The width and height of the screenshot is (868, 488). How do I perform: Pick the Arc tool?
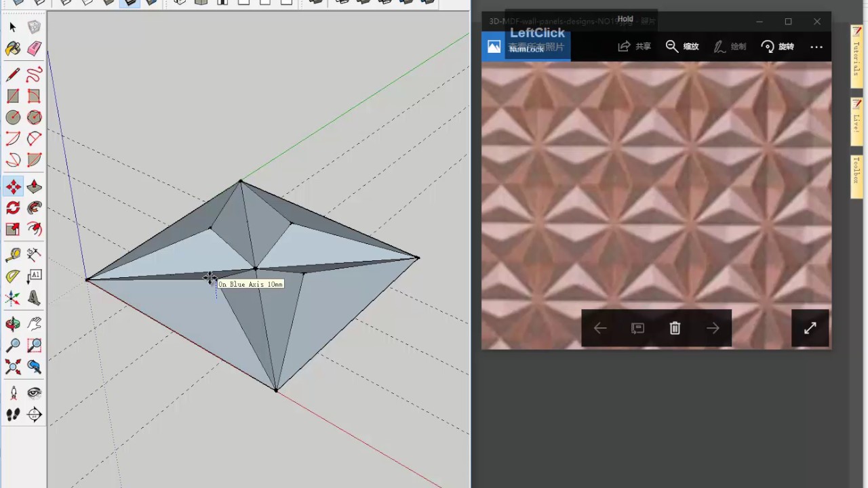pyautogui.click(x=13, y=139)
